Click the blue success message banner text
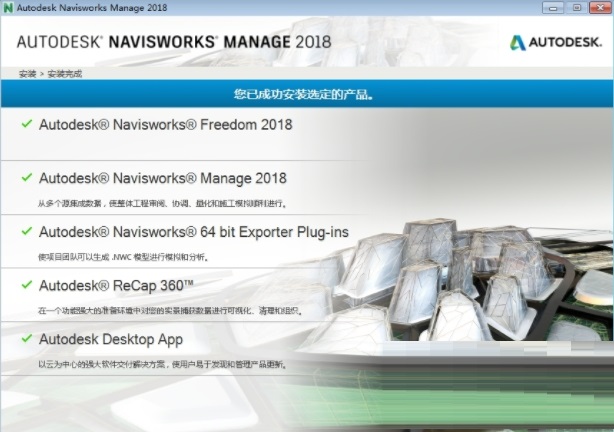 [x=303, y=94]
